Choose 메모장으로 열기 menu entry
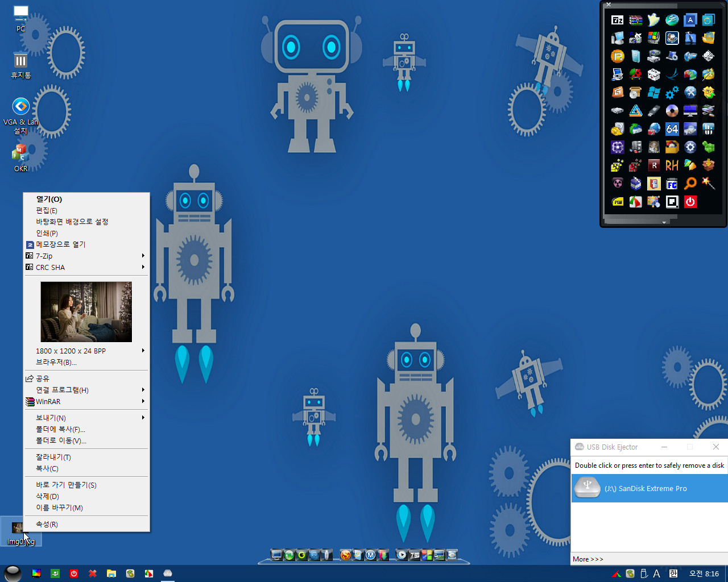 [x=86, y=244]
